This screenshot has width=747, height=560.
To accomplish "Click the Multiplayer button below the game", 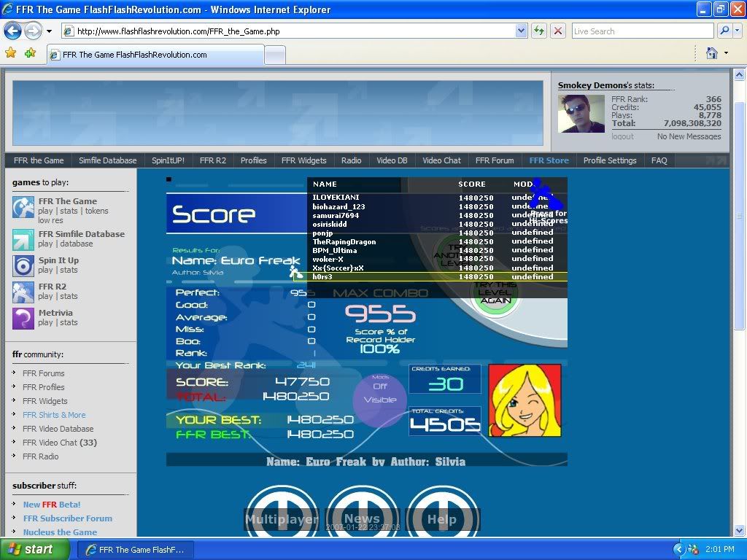I will click(x=282, y=519).
